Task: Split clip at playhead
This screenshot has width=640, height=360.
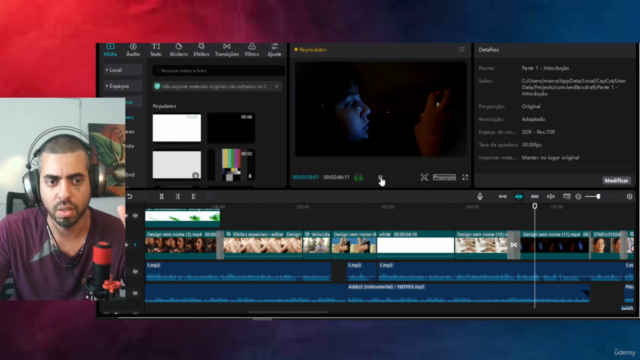Action: click(x=162, y=196)
